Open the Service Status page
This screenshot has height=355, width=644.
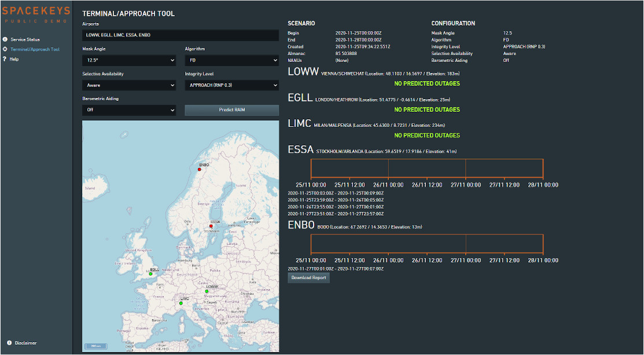click(x=25, y=39)
